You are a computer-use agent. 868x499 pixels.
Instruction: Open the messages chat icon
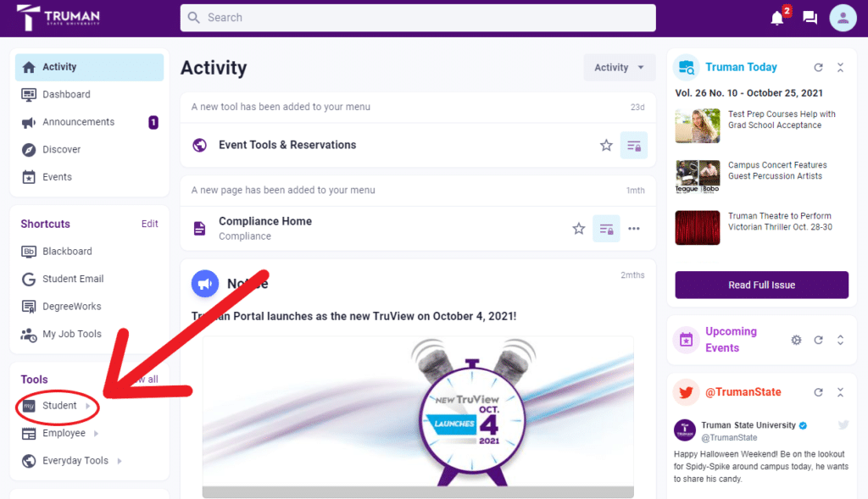pyautogui.click(x=810, y=18)
